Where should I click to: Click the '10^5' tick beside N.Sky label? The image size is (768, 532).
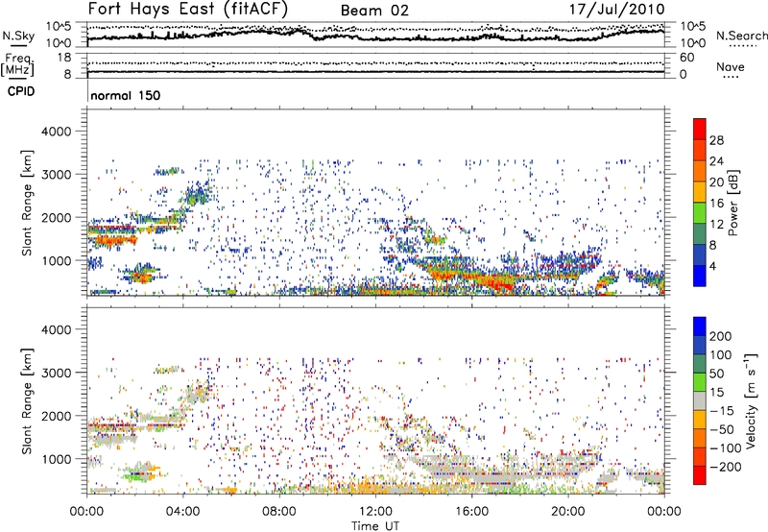[59, 27]
